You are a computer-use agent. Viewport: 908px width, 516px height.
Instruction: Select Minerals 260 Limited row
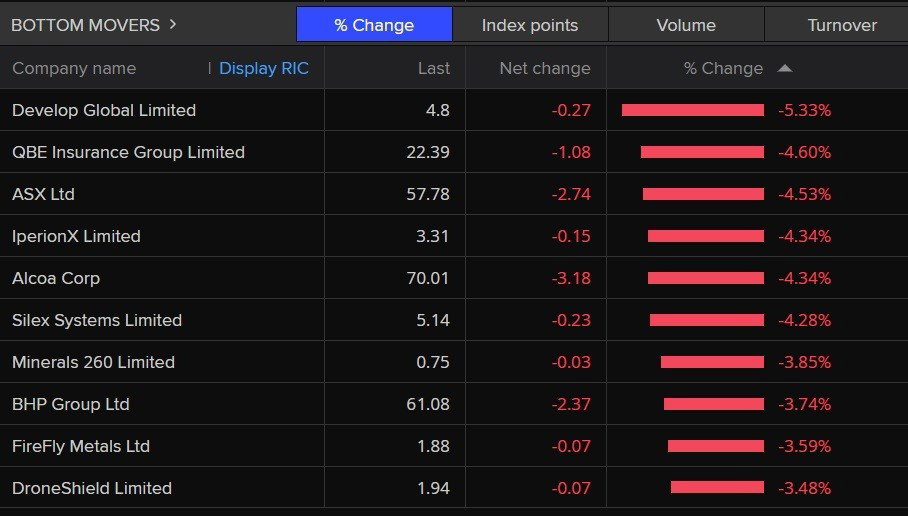pyautogui.click(x=454, y=362)
